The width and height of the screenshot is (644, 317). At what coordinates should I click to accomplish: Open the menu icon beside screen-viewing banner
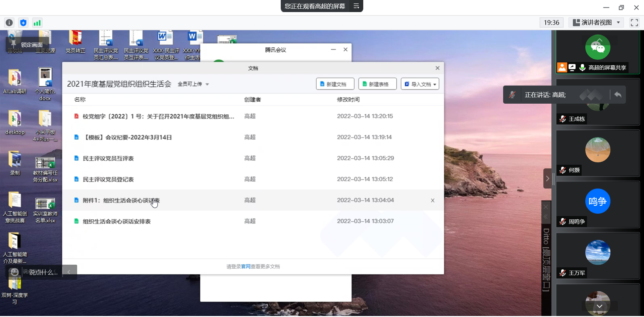click(x=356, y=6)
